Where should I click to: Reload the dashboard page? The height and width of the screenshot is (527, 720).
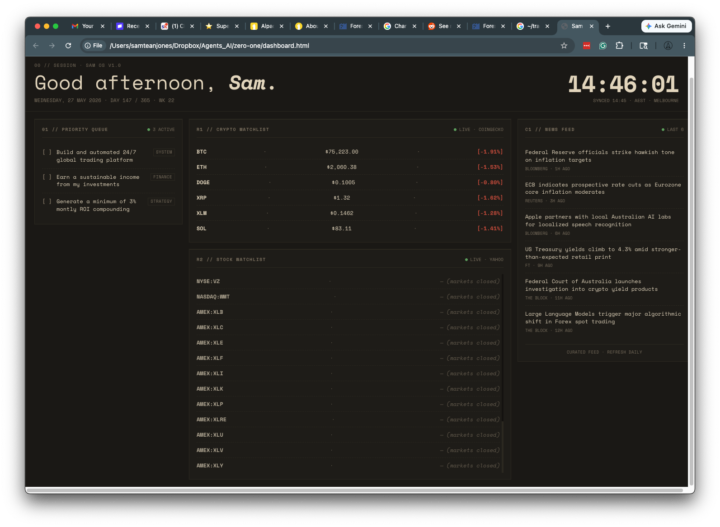click(x=68, y=45)
